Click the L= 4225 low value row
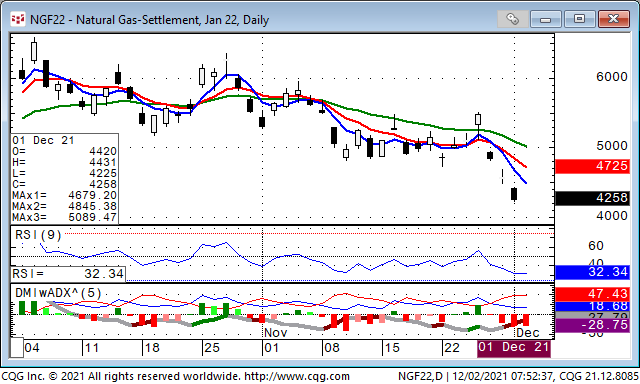Viewport: 640px width, 384px height. click(x=64, y=173)
